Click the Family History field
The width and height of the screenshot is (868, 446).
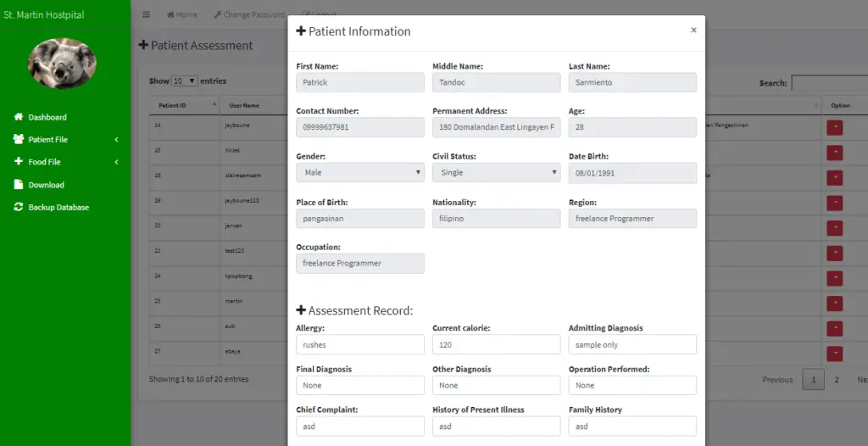tap(632, 426)
